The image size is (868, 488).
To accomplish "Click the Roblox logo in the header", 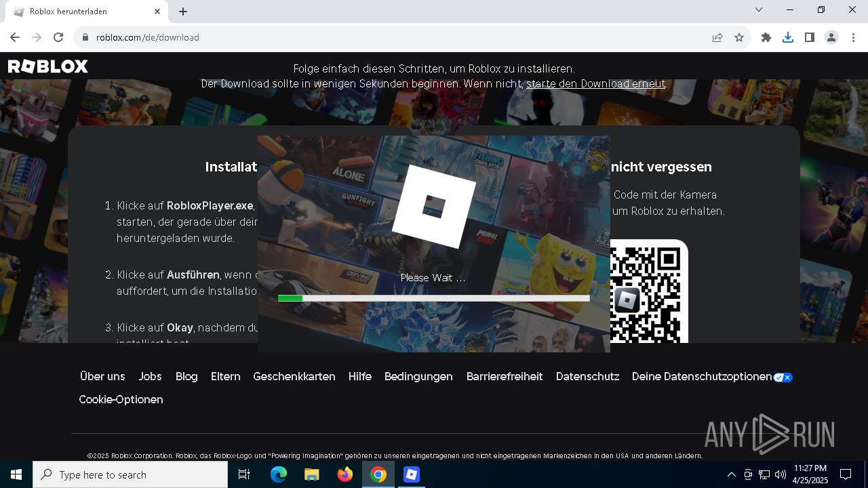I will pos(48,66).
